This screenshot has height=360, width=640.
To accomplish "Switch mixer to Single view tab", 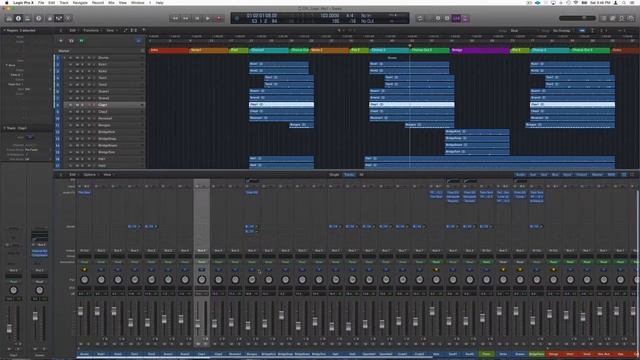I will point(334,175).
